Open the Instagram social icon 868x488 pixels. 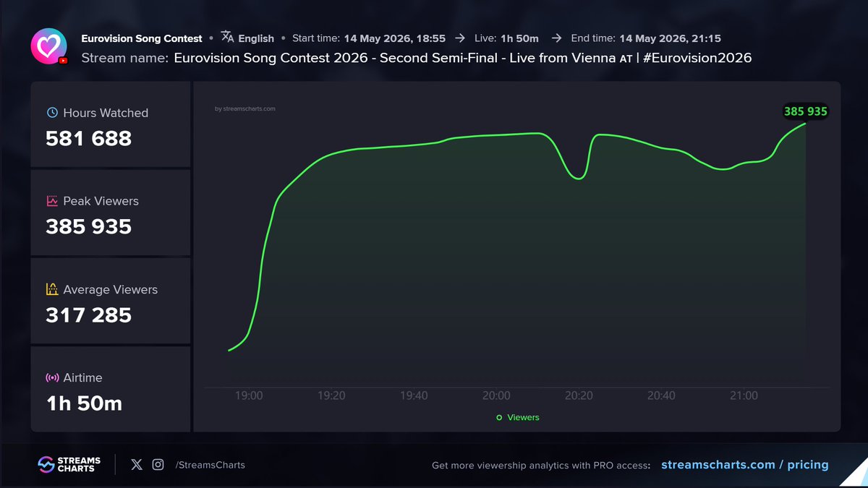[x=158, y=465]
